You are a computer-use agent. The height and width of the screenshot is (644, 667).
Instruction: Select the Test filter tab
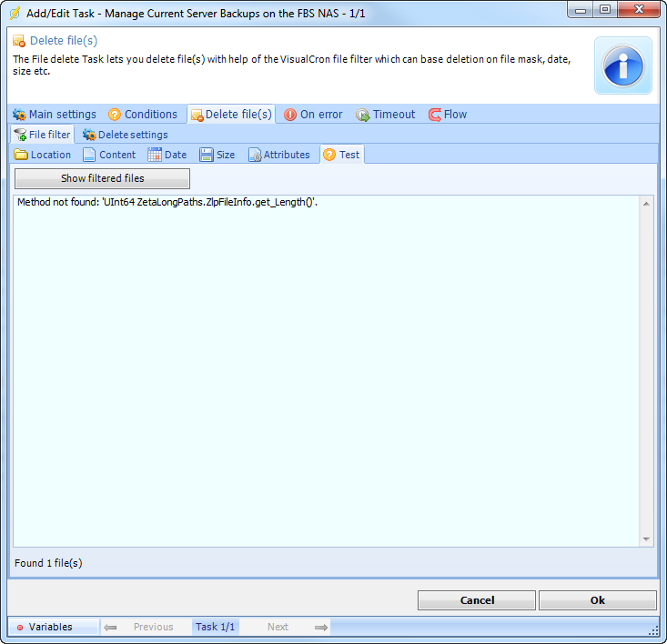[x=341, y=155]
